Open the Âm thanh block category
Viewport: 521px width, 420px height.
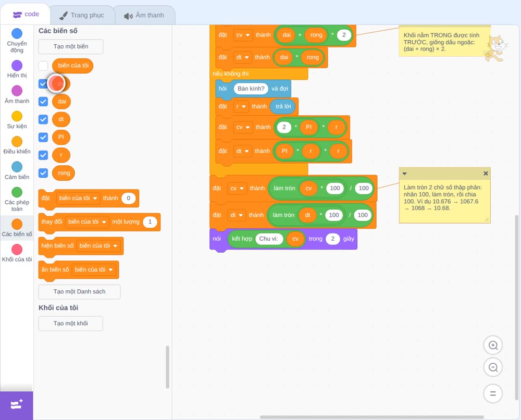[17, 94]
